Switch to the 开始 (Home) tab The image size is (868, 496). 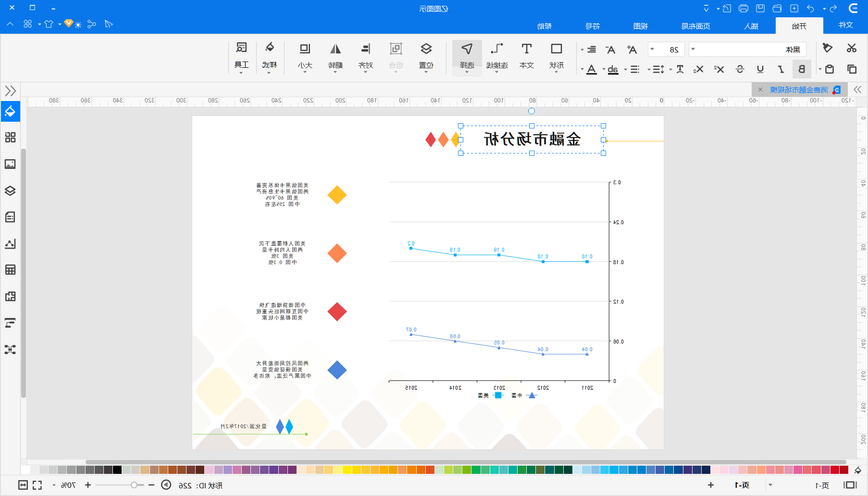[x=799, y=26]
